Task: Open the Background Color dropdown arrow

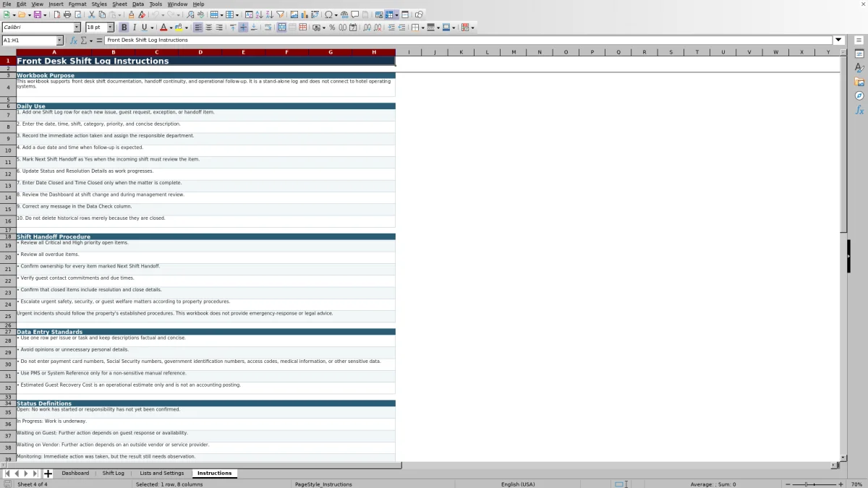Action: (x=187, y=27)
